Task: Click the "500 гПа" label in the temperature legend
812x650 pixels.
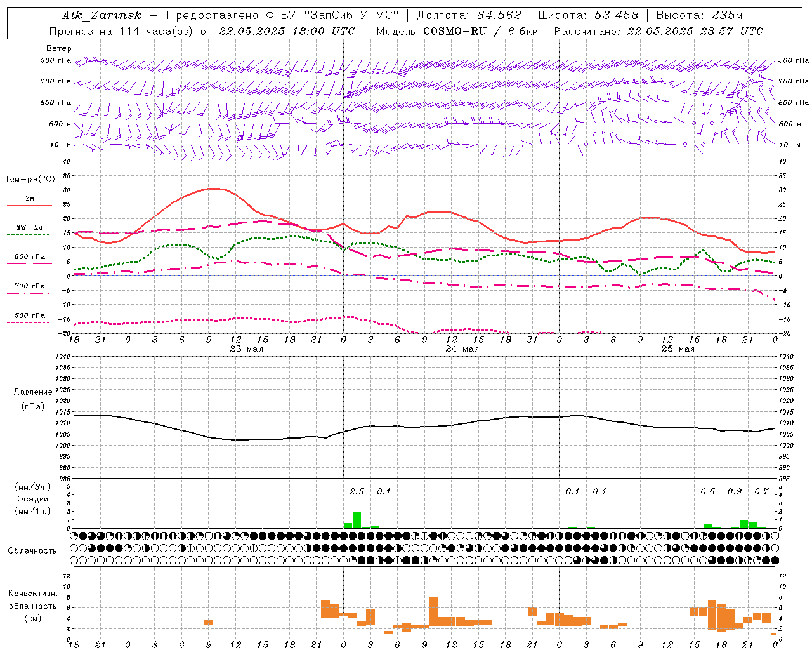Action: (30, 315)
